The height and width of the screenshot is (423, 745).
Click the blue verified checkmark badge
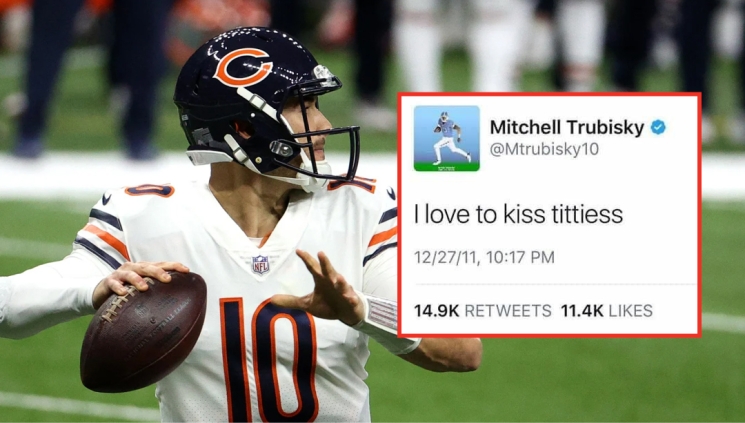(658, 127)
